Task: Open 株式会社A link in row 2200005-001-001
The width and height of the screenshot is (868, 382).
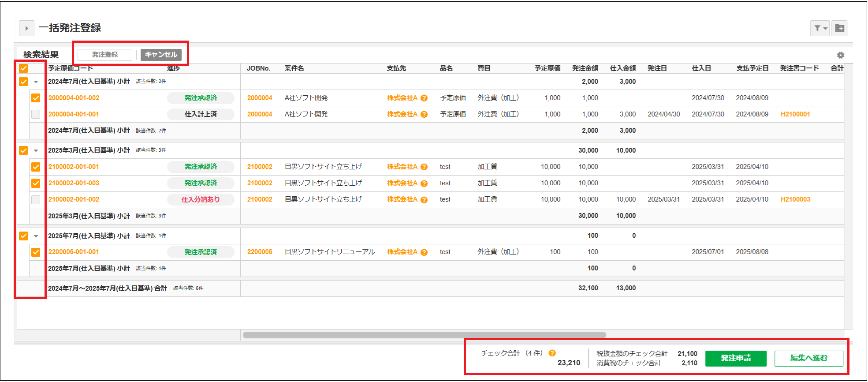Action: point(402,252)
